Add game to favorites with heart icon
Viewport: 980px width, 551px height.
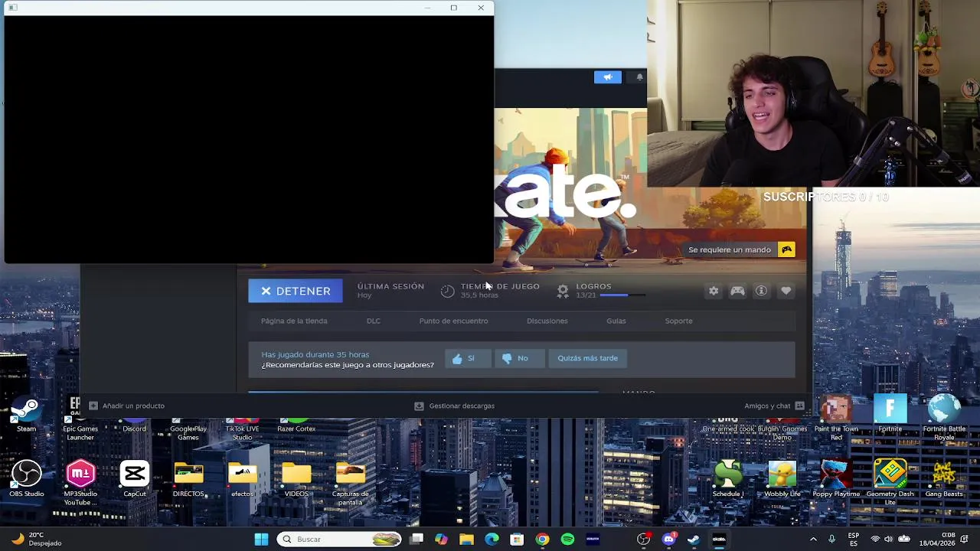pos(786,291)
